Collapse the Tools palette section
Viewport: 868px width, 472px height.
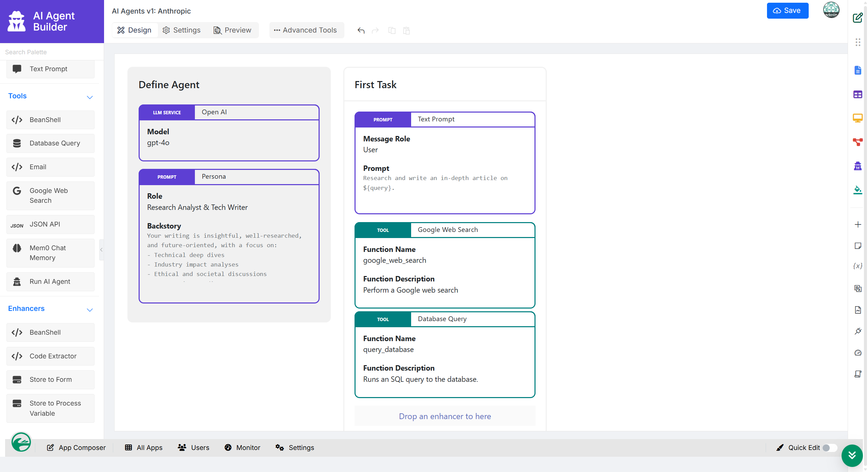point(89,97)
